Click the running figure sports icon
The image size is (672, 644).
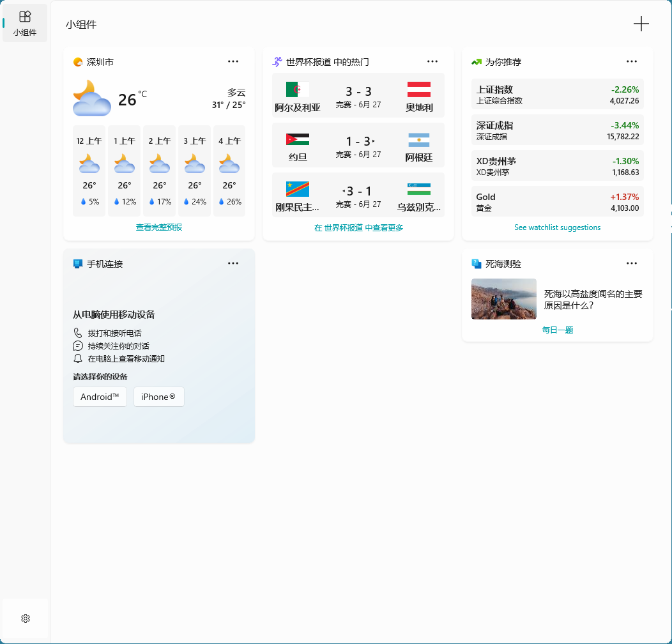point(277,62)
